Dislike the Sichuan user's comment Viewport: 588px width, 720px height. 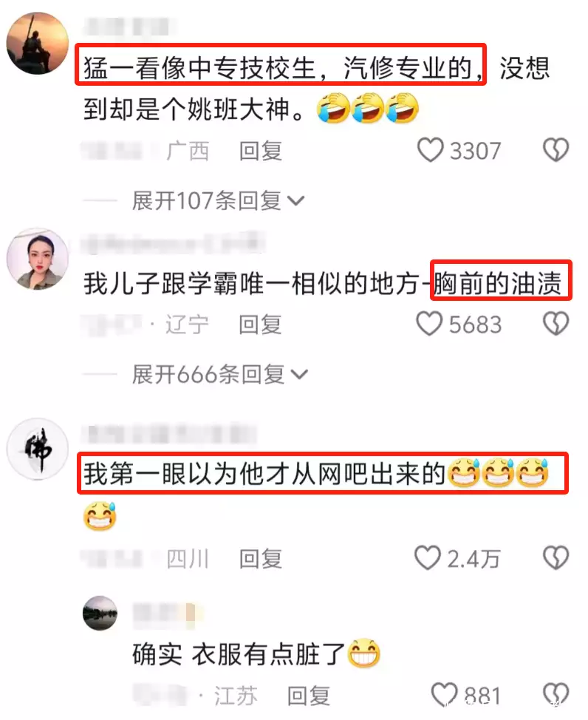point(556,557)
